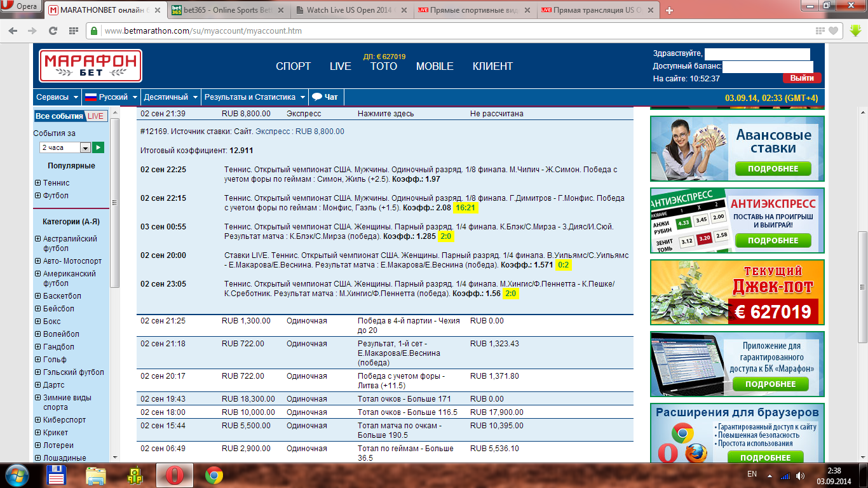Click the network signal icon in system tray
Viewport: 868px width, 488px height.
click(785, 475)
